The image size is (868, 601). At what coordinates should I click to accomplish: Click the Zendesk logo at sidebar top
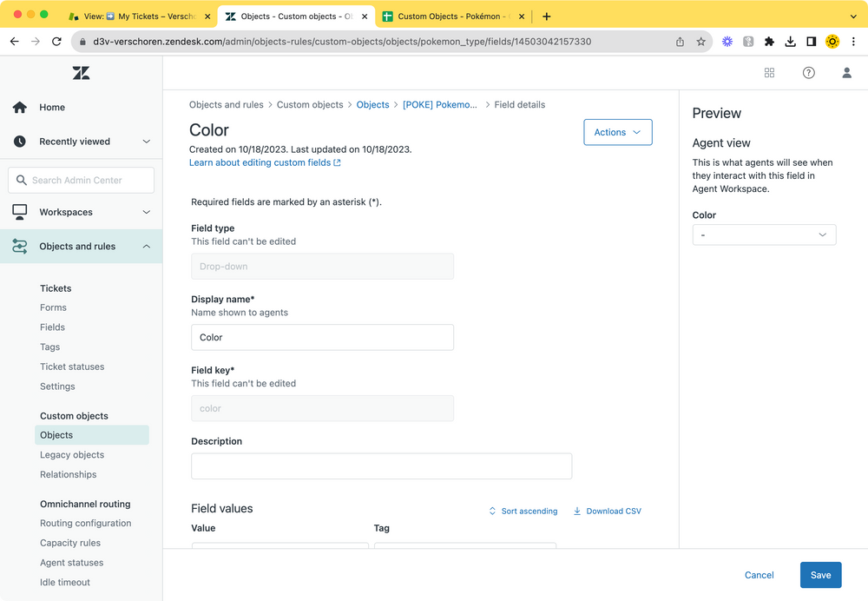(x=81, y=73)
